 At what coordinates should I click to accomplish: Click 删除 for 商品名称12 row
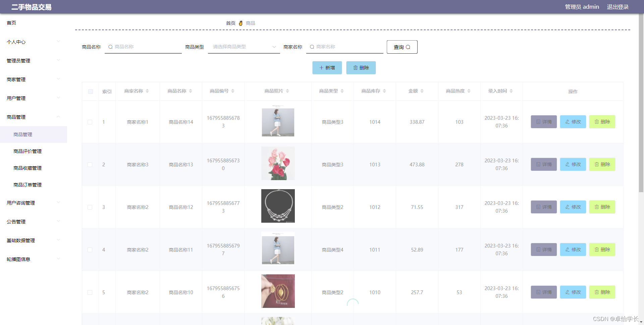point(602,207)
